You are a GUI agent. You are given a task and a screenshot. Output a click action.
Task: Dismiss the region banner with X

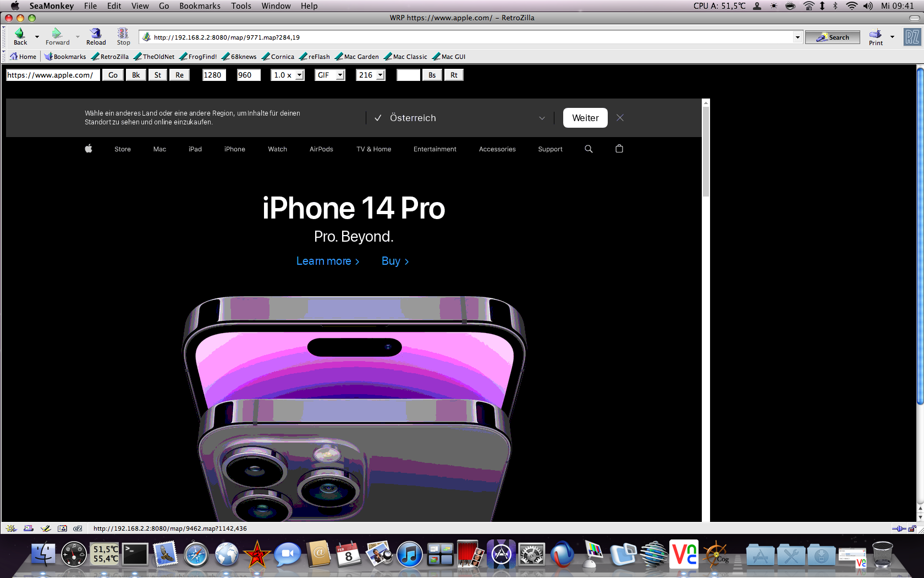click(620, 118)
